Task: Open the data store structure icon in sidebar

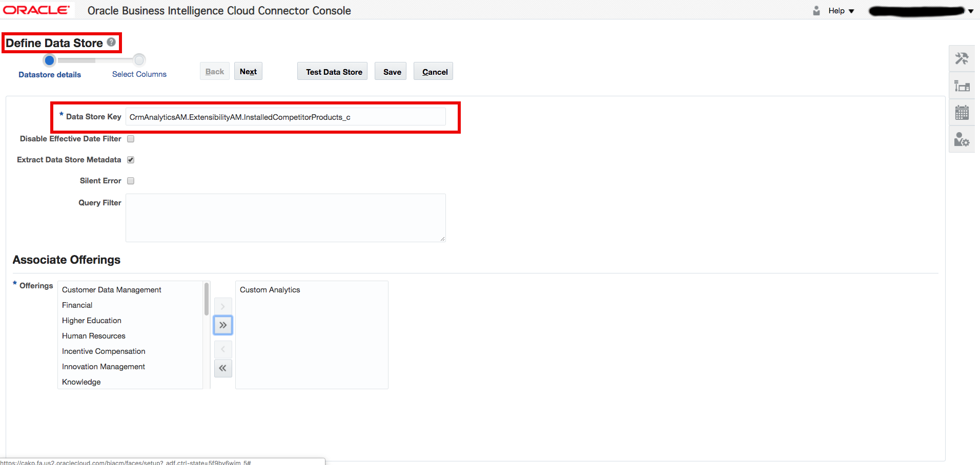Action: (962, 86)
